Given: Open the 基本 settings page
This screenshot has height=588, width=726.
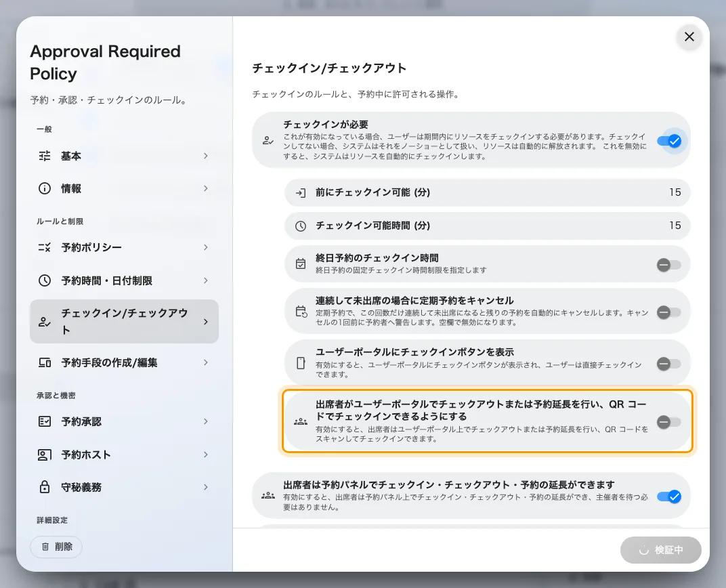Looking at the screenshot, I should 124,156.
